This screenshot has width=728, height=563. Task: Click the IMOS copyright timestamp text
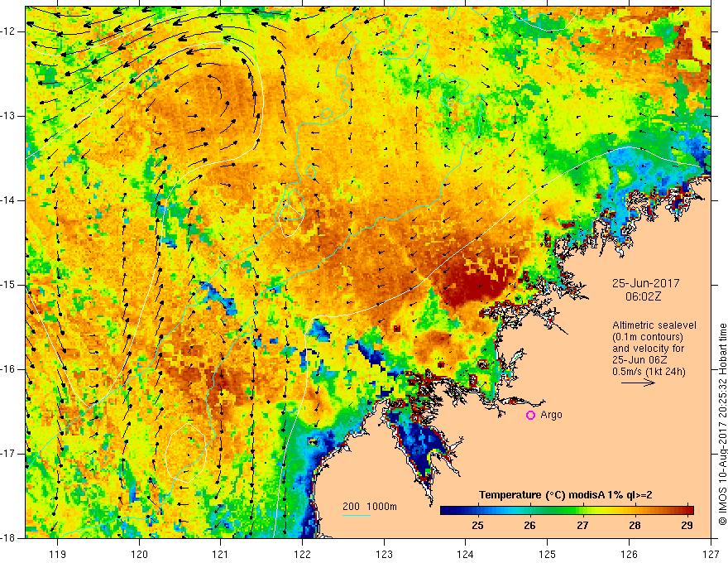pyautogui.click(x=722, y=425)
